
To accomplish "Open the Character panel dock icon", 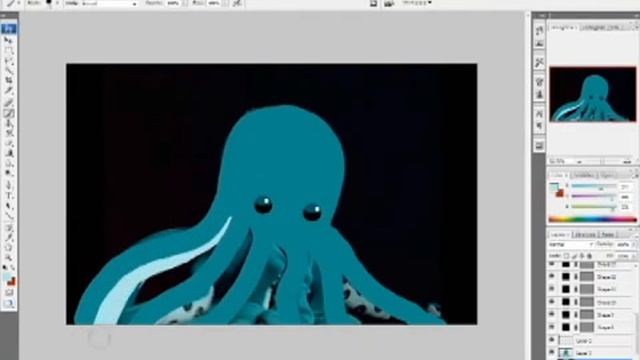I will (x=539, y=113).
